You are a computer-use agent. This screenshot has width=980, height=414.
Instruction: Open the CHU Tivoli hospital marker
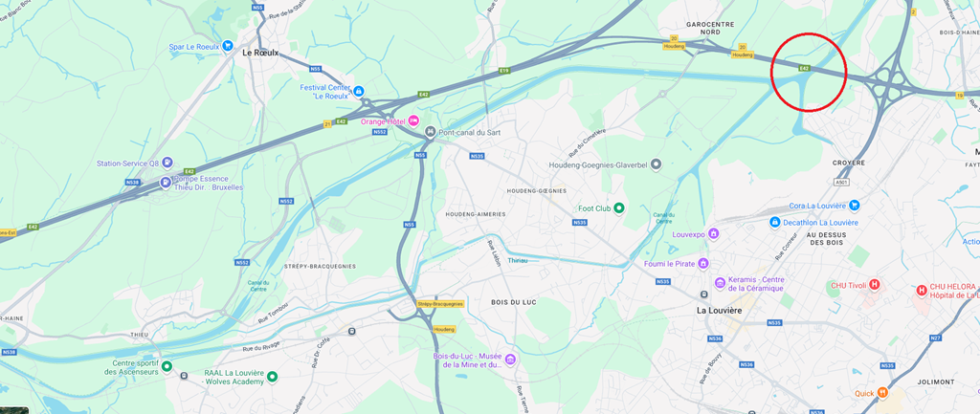click(x=875, y=285)
